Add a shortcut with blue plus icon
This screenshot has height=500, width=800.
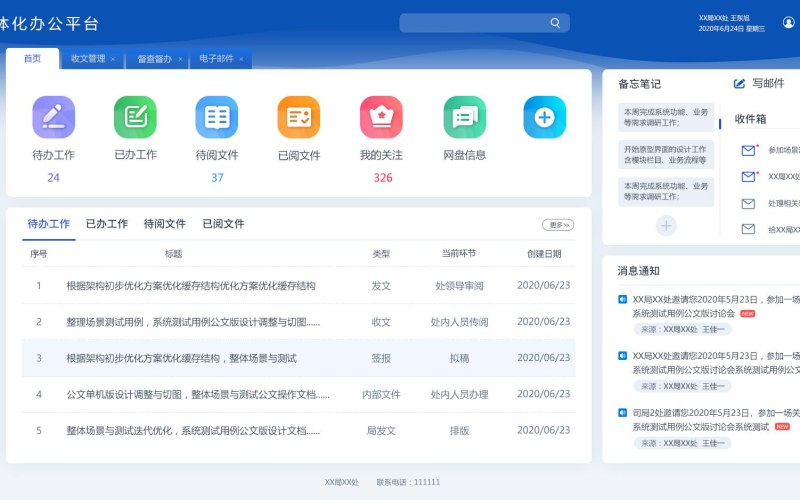point(545,117)
